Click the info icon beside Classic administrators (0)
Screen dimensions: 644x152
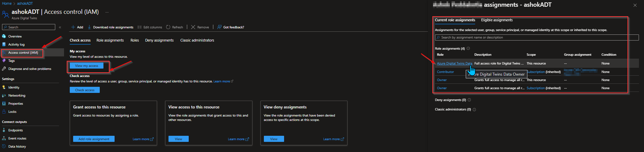(474, 109)
